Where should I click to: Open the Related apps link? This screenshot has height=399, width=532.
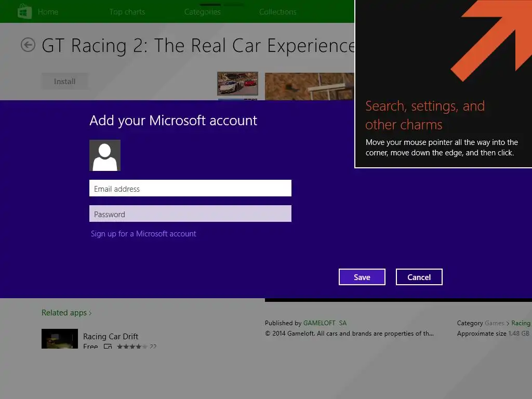(x=64, y=313)
